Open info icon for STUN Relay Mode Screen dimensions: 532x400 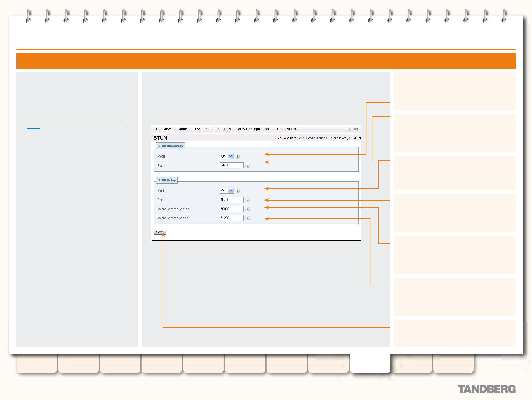click(x=238, y=191)
